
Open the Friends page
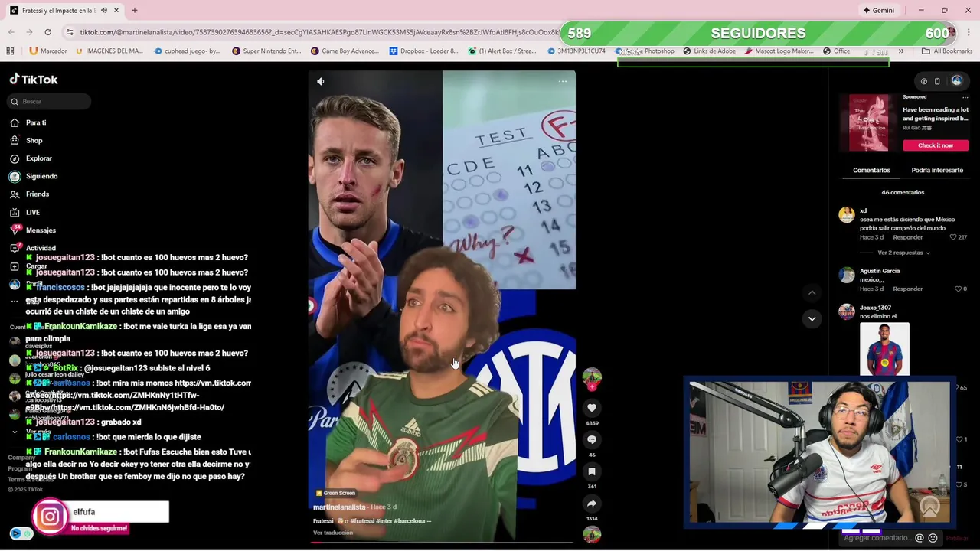(x=37, y=194)
